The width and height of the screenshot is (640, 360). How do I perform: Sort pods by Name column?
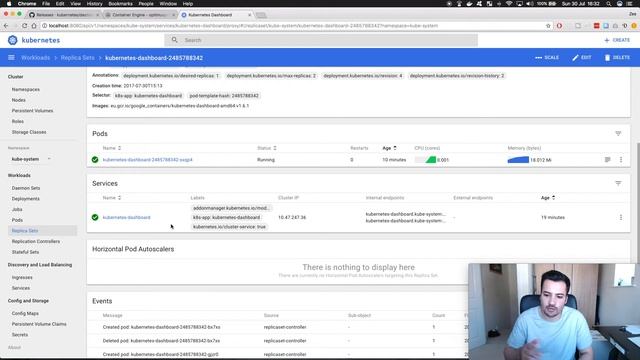click(112, 148)
